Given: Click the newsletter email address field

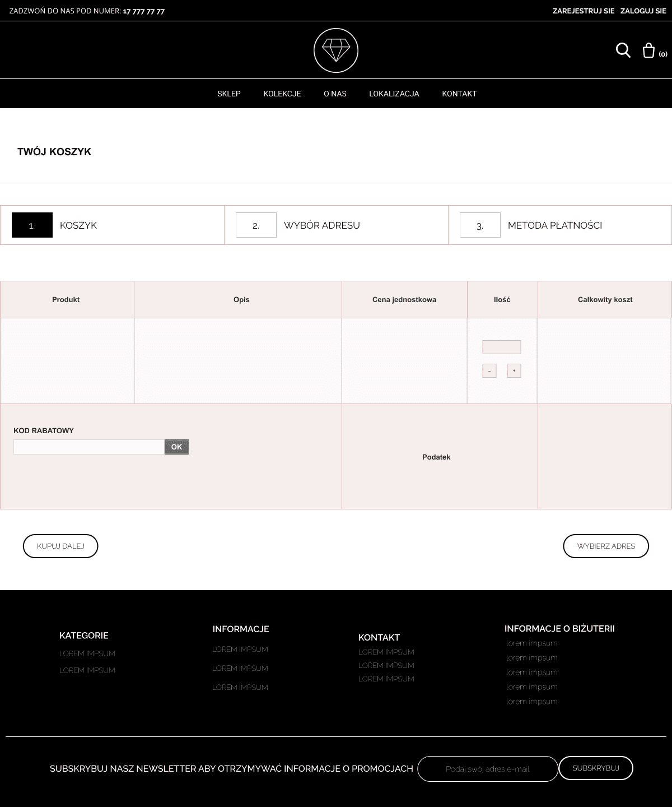Looking at the screenshot, I should click(x=487, y=768).
